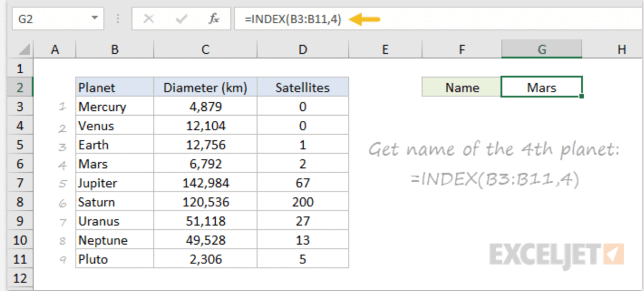Viewport: 644px width, 293px height.
Task: Select column A header
Action: (x=54, y=50)
